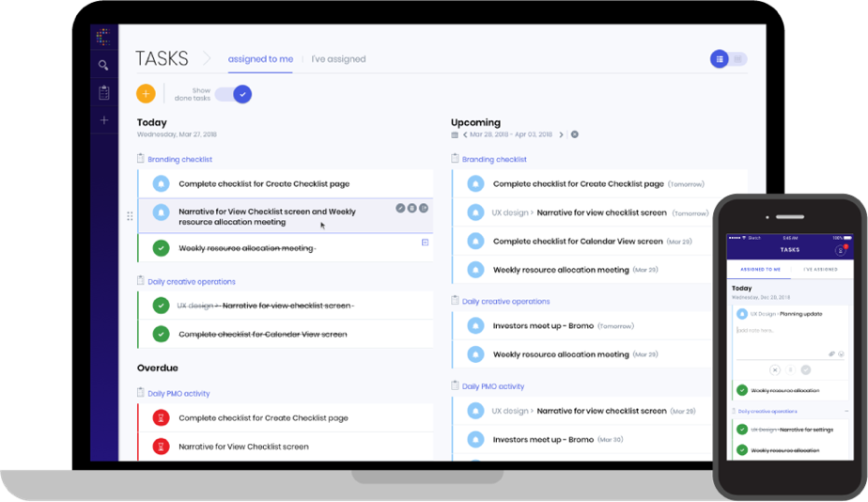Go to the next Upcoming date range
This screenshot has width=868, height=502.
tap(561, 134)
